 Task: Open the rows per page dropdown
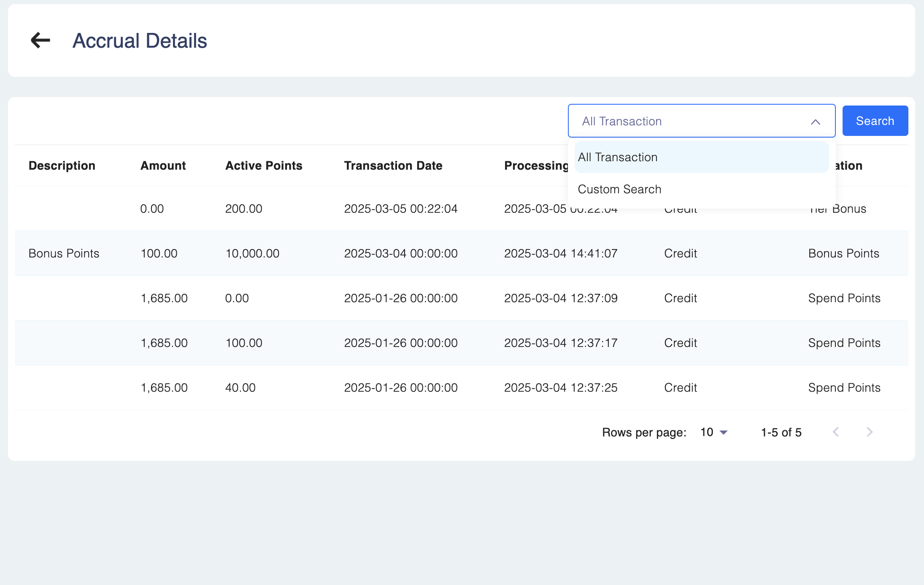[x=714, y=432]
